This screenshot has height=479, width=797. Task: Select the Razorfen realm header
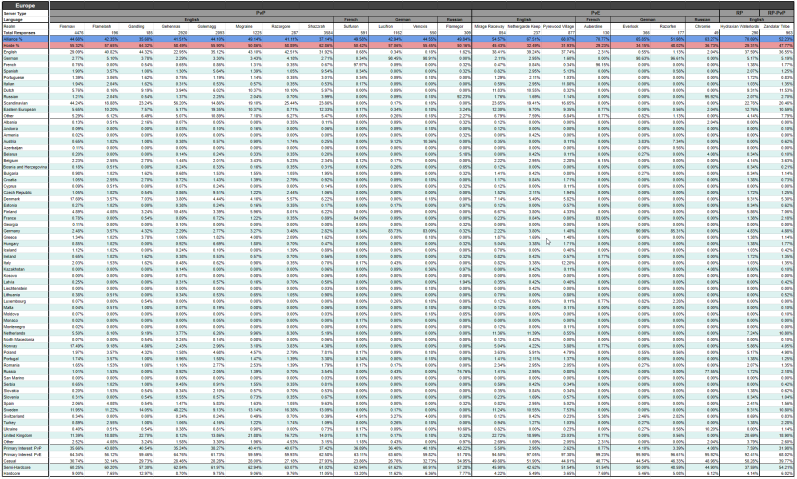pos(667,26)
